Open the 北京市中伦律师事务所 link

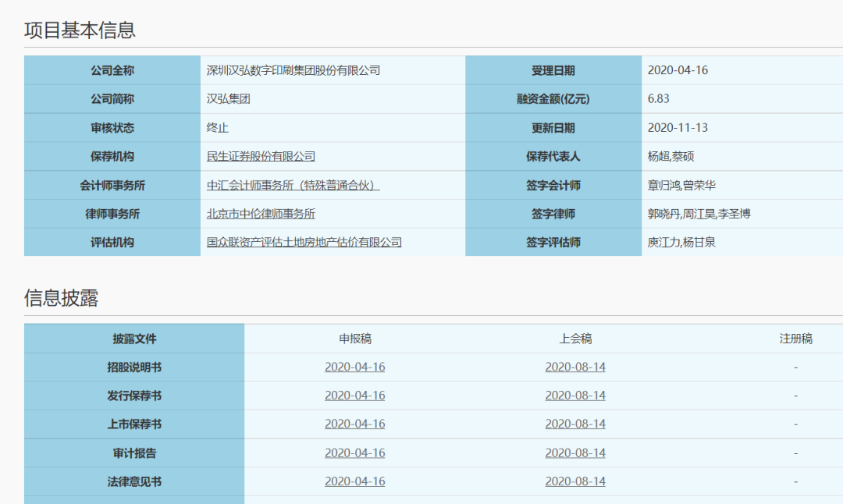(x=261, y=214)
